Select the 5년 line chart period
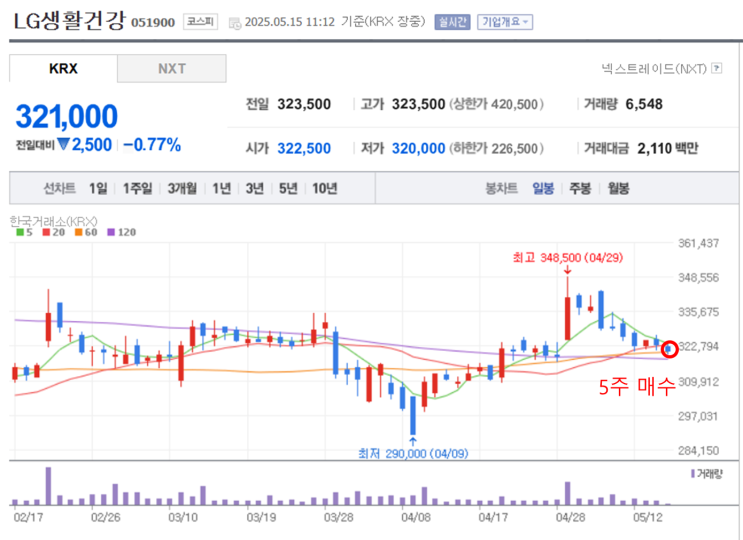The height and width of the screenshot is (540, 743). click(288, 189)
